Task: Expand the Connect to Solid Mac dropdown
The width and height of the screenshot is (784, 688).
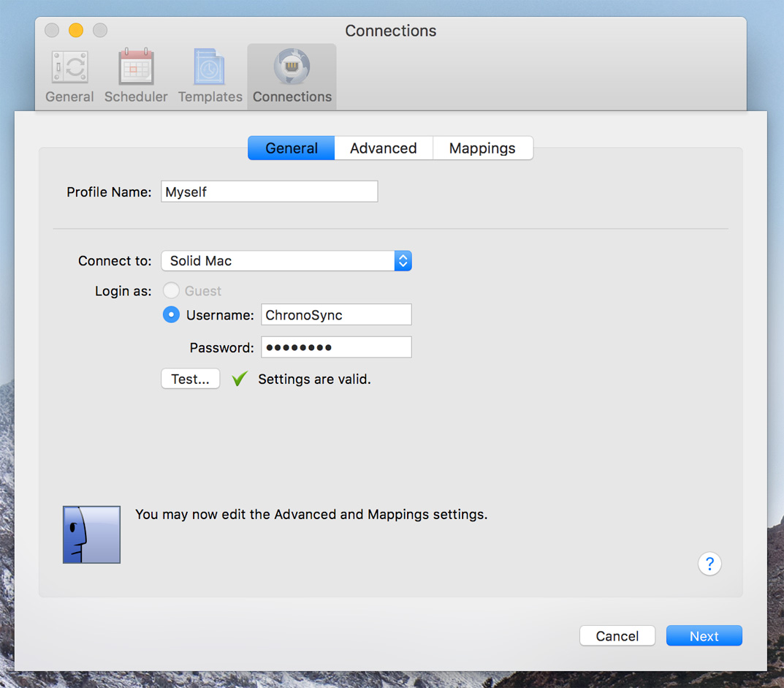Action: [x=286, y=261]
